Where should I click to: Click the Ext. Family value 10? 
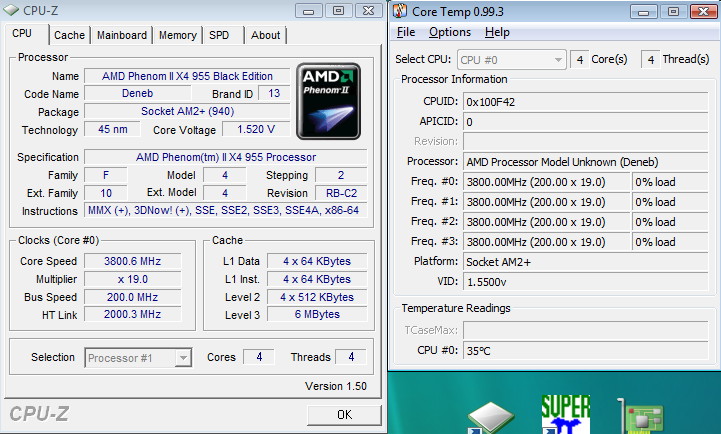pyautogui.click(x=106, y=193)
